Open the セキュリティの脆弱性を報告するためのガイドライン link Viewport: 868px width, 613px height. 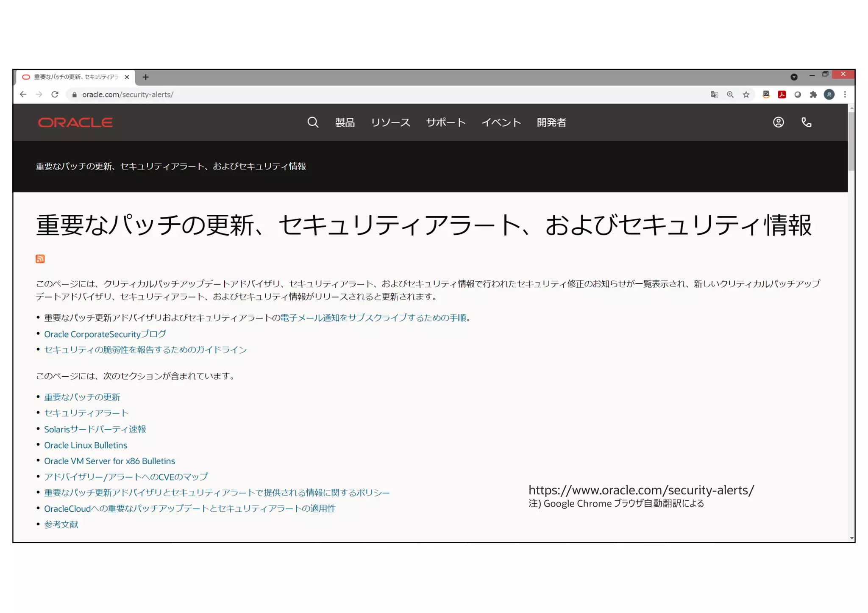(145, 349)
